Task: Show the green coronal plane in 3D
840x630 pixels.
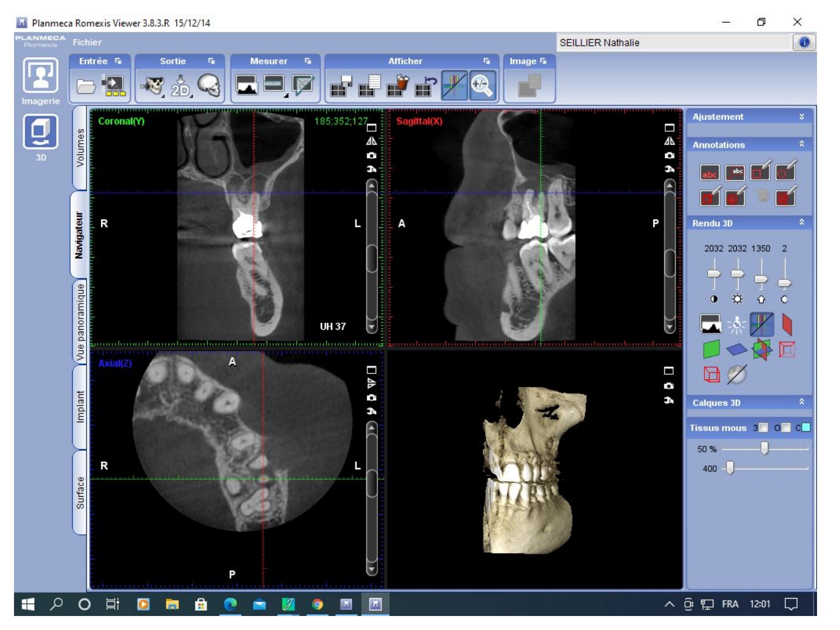Action: click(x=711, y=349)
